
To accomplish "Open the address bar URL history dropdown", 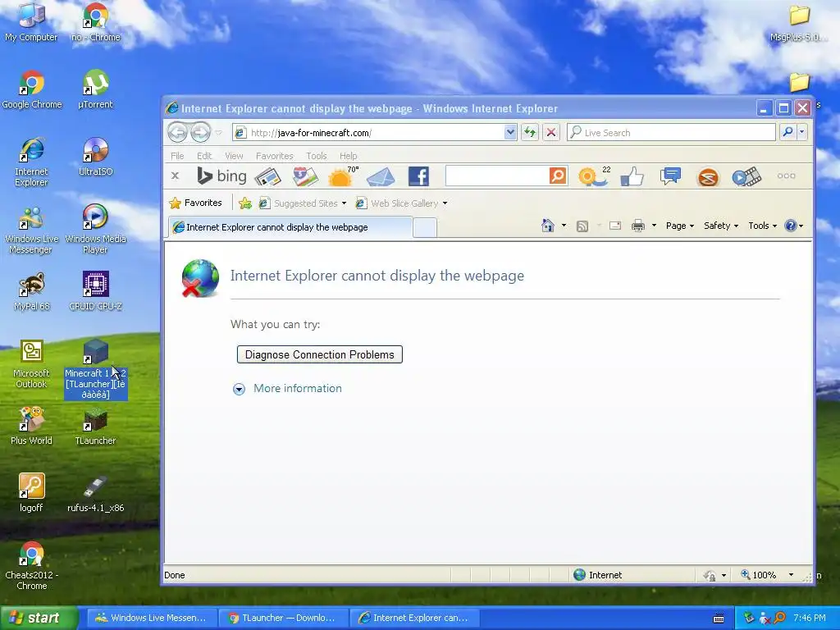I will coord(510,132).
